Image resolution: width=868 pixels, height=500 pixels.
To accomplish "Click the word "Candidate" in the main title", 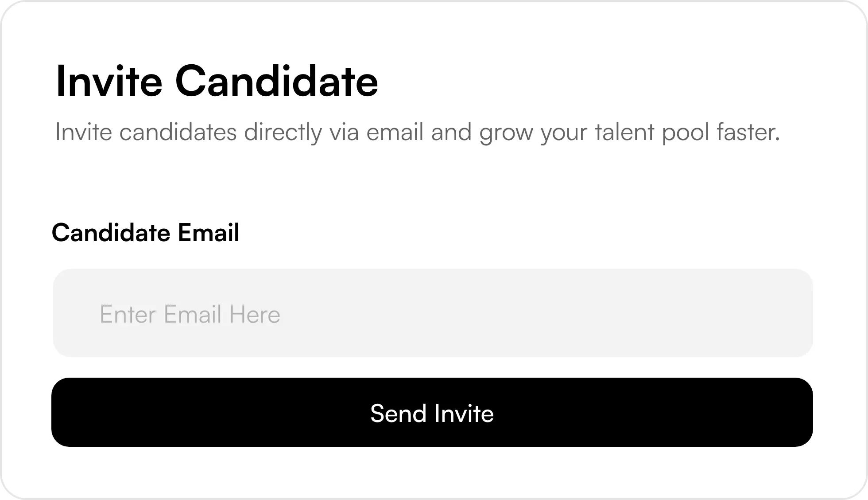I will tap(276, 82).
